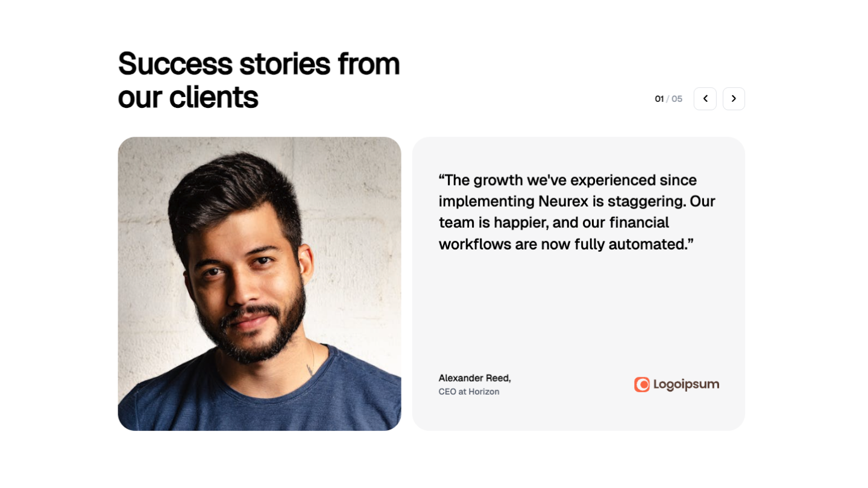Click the word 'happier' in the quote
The height and width of the screenshot is (488, 868).
pyautogui.click(x=520, y=222)
